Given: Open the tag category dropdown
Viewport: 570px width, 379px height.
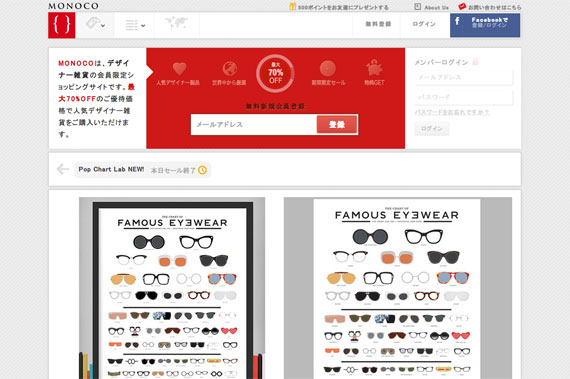Looking at the screenshot, I should [96, 25].
